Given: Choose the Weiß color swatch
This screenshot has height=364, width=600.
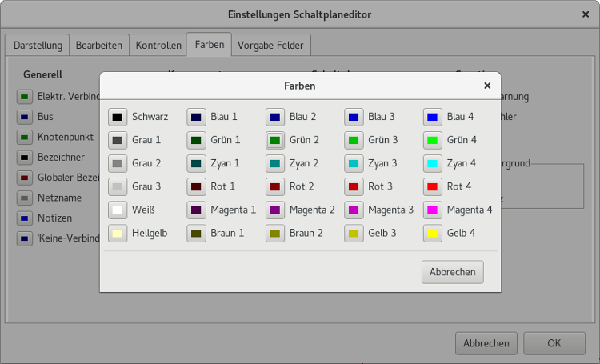Looking at the screenshot, I should coord(118,210).
